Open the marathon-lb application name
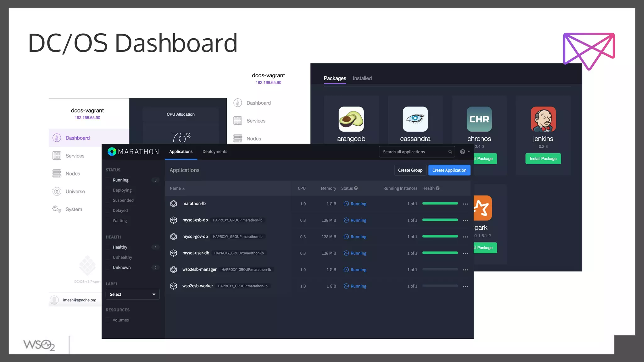Viewport: 644px width, 362px height. 194,203
